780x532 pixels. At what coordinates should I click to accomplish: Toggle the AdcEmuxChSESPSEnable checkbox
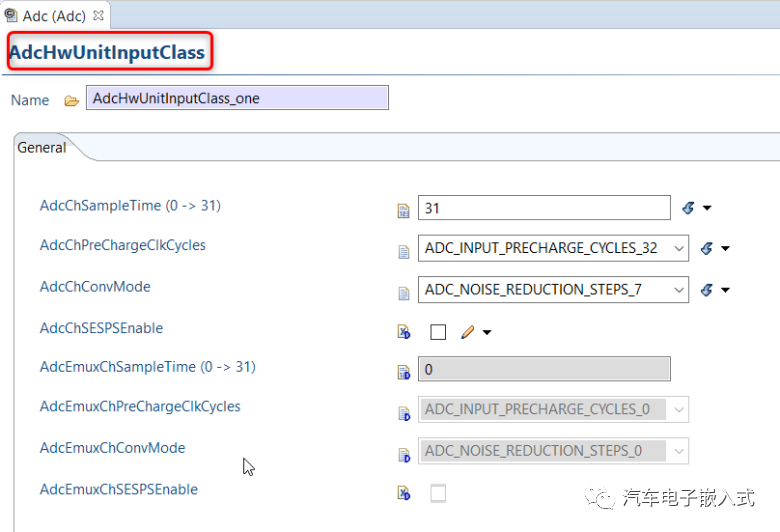click(438, 493)
